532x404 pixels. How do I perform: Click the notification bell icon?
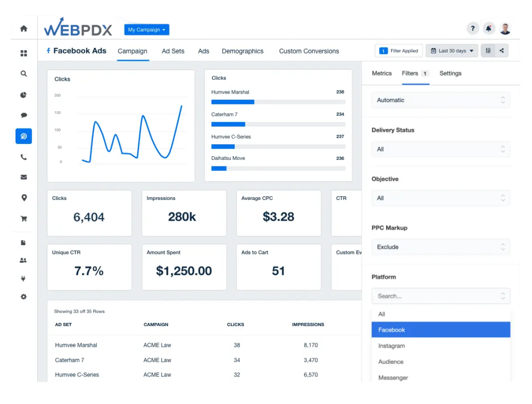click(x=488, y=29)
